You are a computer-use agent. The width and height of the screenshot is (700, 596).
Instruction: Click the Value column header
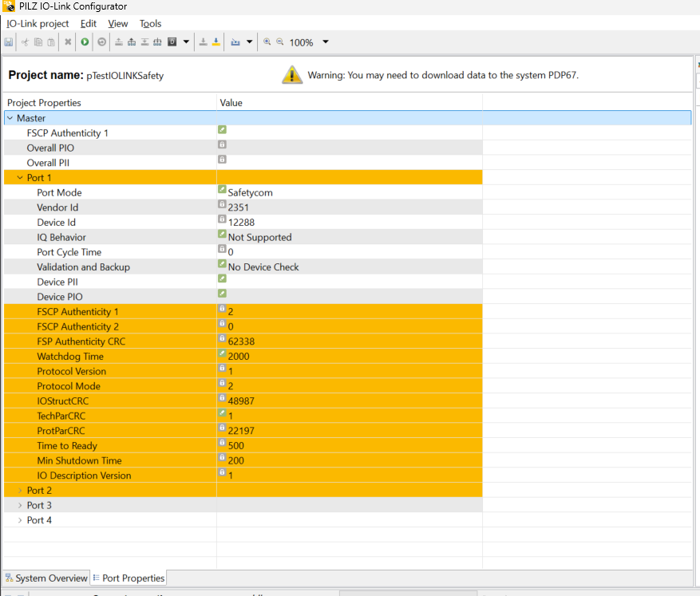point(231,103)
